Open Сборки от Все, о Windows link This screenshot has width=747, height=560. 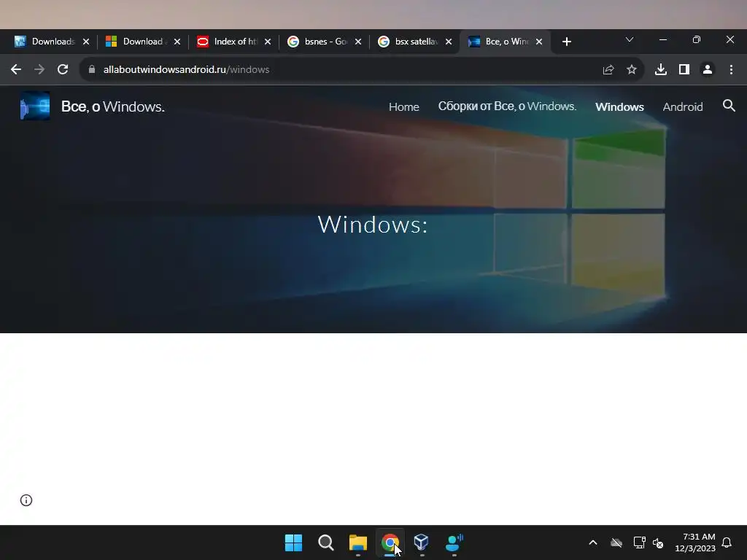tap(508, 106)
